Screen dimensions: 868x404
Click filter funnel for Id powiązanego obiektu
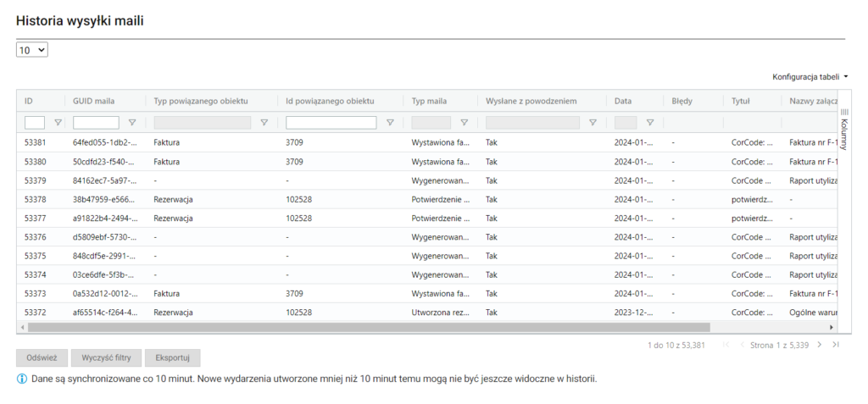(389, 123)
